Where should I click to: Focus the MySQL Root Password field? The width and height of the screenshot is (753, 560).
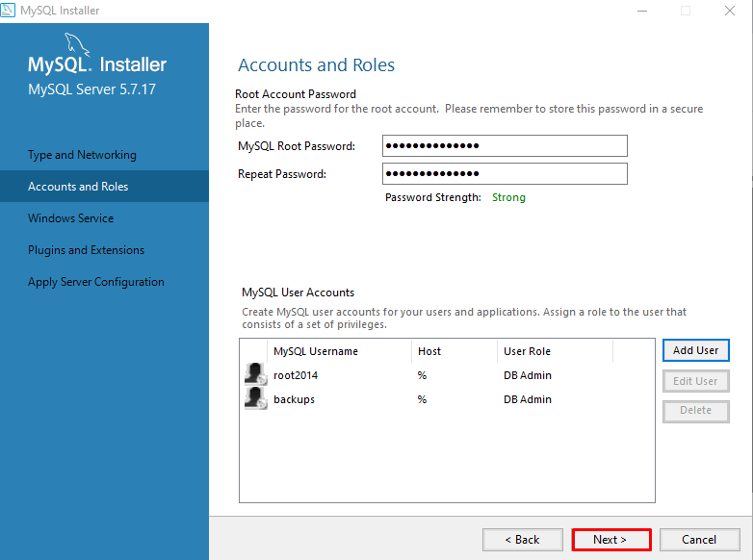[x=505, y=146]
